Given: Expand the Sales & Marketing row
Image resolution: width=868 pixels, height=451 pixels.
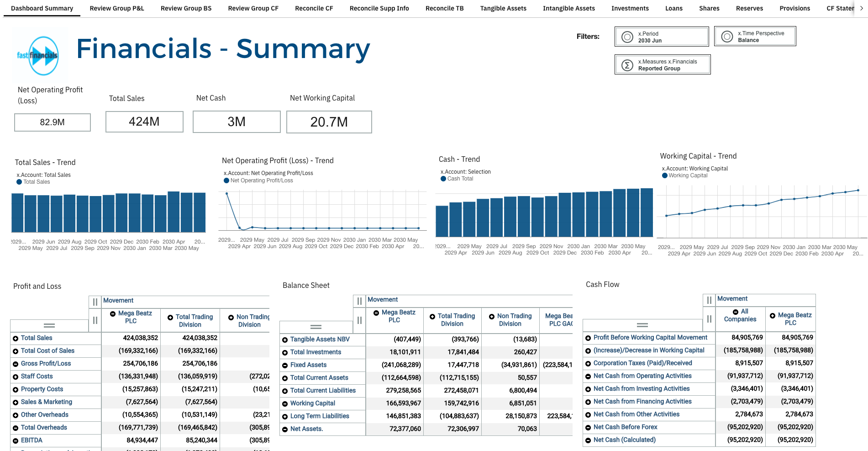Looking at the screenshot, I should coord(16,402).
